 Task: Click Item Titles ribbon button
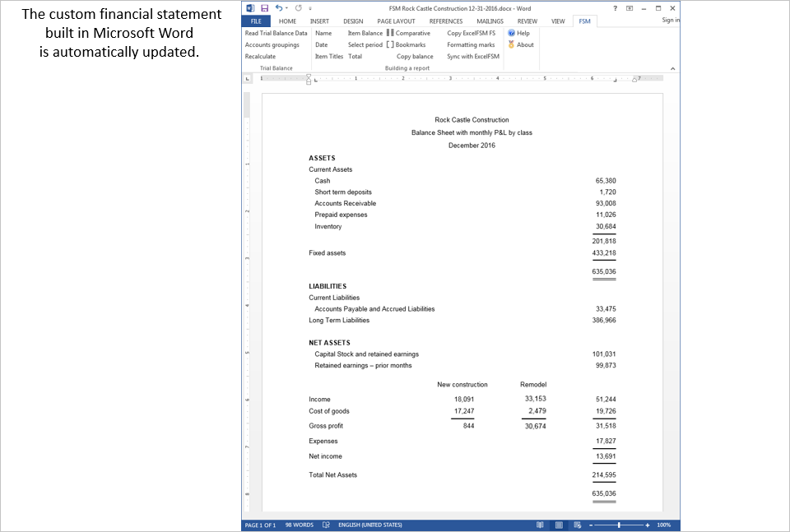[x=329, y=57]
